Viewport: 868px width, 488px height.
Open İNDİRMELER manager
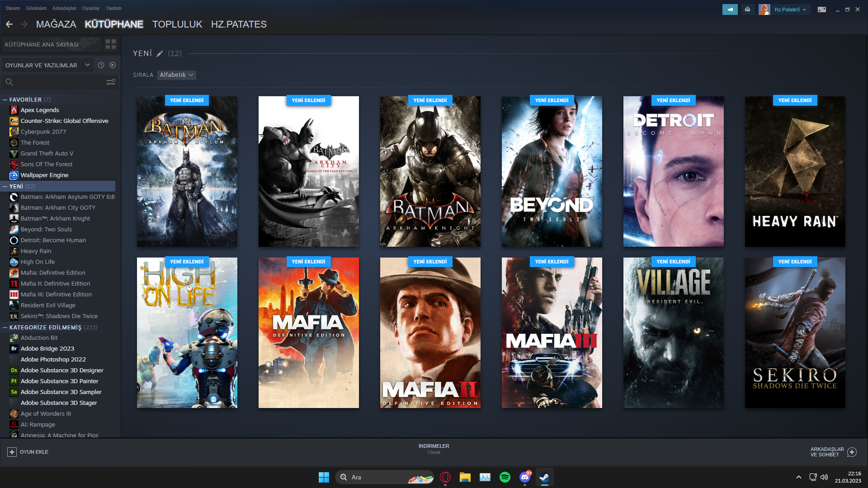(434, 449)
